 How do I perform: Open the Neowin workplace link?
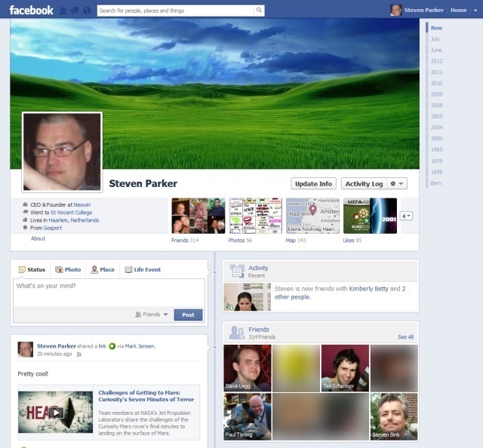(x=82, y=204)
